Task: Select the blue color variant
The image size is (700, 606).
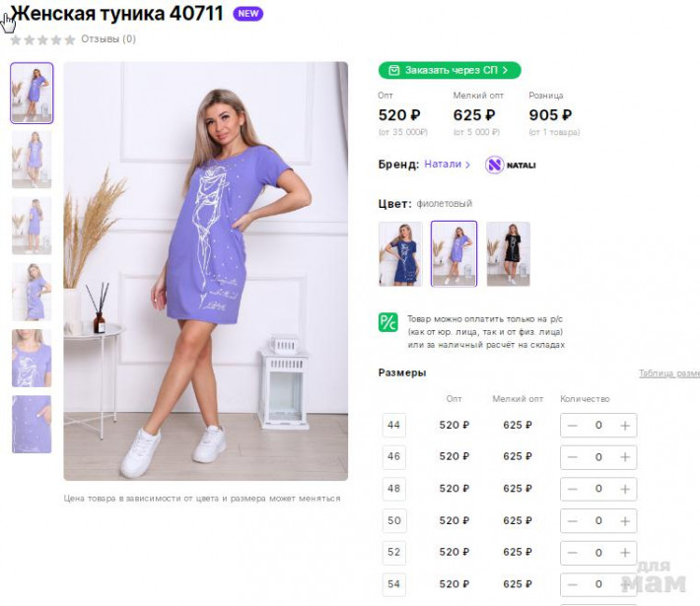Action: [x=400, y=253]
